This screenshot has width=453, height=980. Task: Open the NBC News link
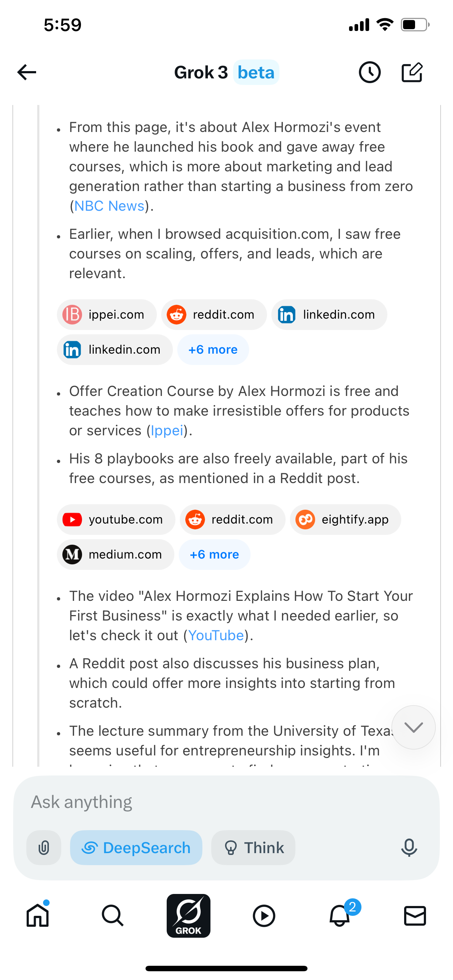109,206
